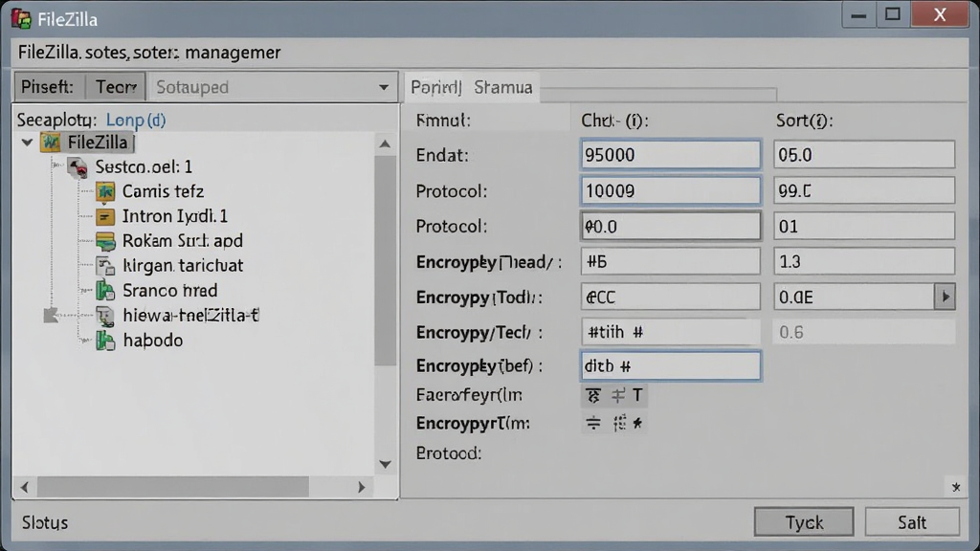Click the star symbol in EncroypyrT(m row

tap(636, 424)
